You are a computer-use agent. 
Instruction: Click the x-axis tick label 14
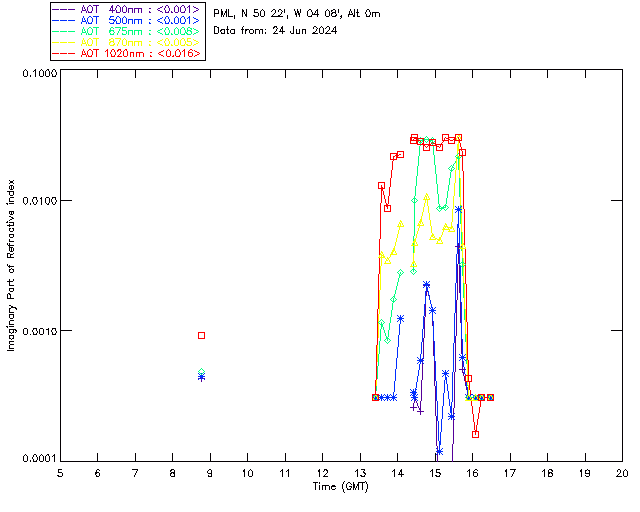click(398, 473)
